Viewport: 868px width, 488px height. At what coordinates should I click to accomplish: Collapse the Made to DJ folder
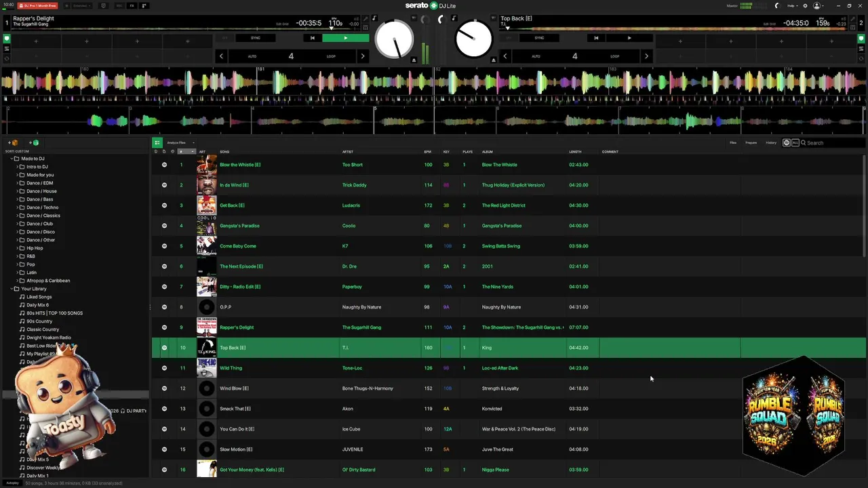tap(12, 159)
